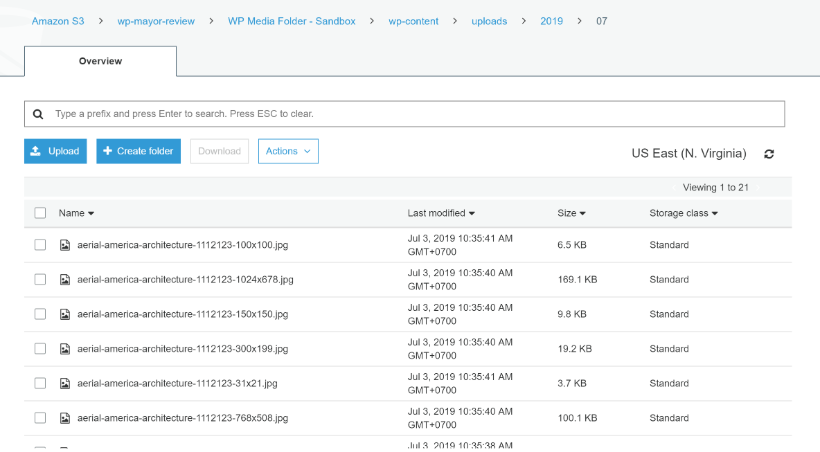The height and width of the screenshot is (452, 820).
Task: Check the box for 1112123-768x508.jpg
Action: 40,417
